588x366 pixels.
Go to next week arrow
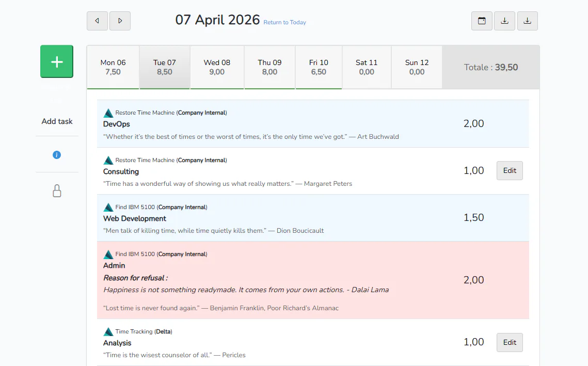click(120, 21)
